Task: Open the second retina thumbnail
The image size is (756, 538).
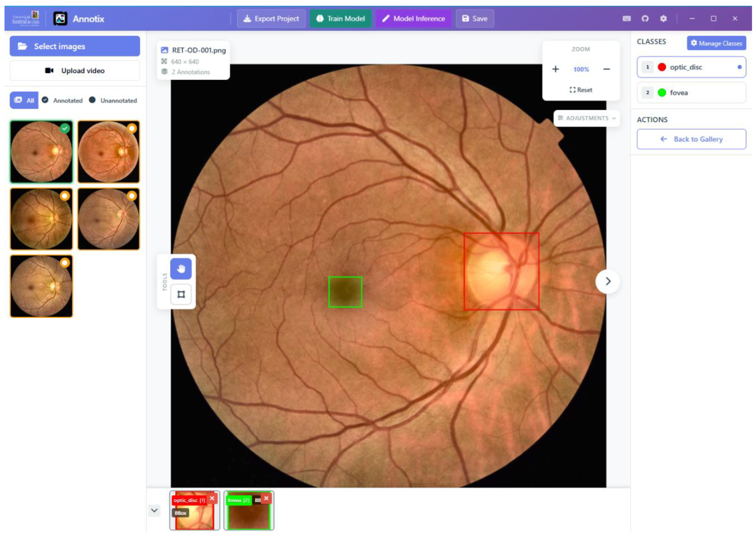Action: [109, 152]
